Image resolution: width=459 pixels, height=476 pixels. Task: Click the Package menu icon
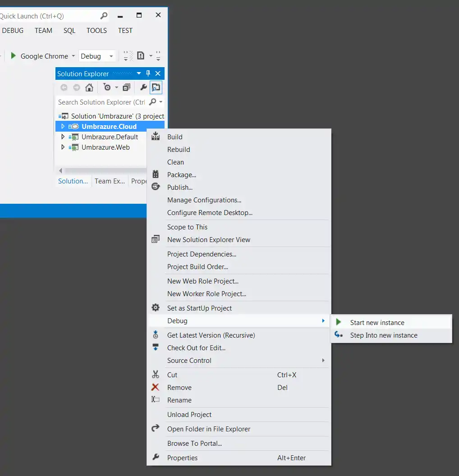pyautogui.click(x=156, y=174)
